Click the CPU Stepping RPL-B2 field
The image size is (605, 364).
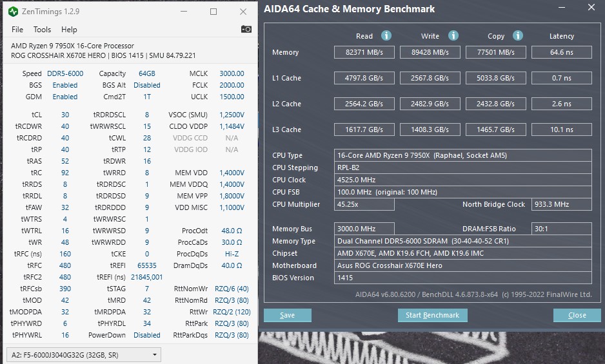click(x=463, y=168)
